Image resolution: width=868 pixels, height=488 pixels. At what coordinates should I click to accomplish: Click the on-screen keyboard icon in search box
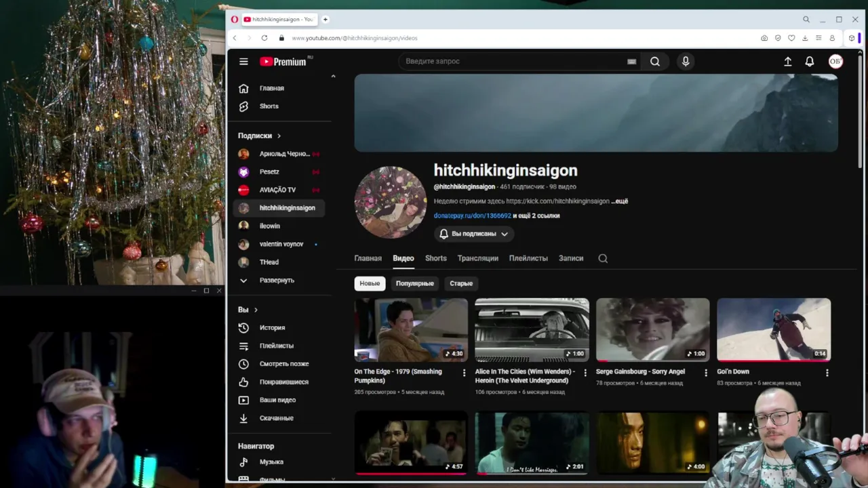point(631,62)
